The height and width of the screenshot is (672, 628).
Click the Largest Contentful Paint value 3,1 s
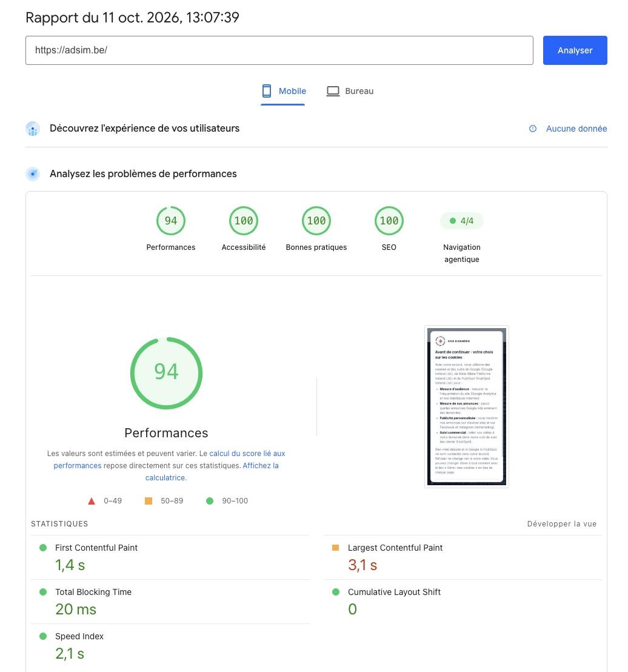click(x=362, y=565)
